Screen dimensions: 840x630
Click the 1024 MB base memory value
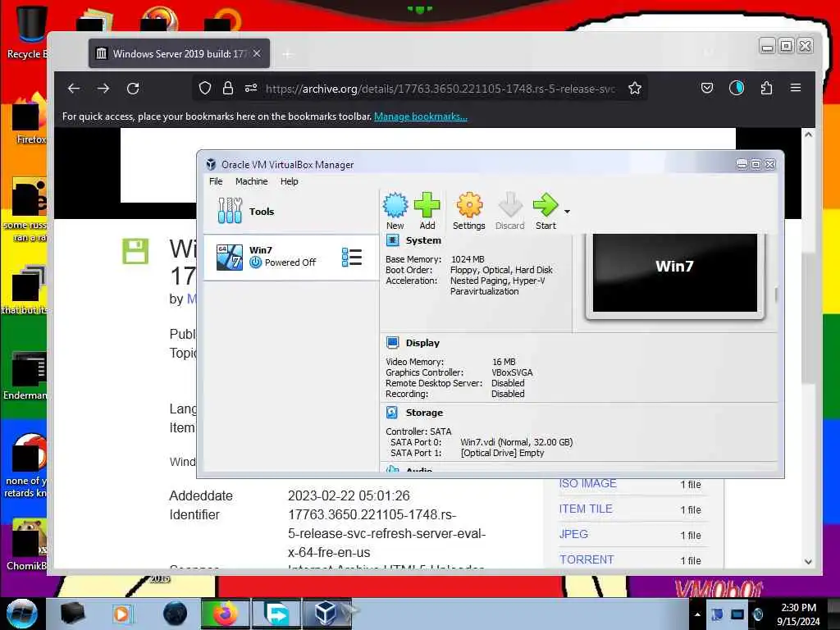click(468, 259)
